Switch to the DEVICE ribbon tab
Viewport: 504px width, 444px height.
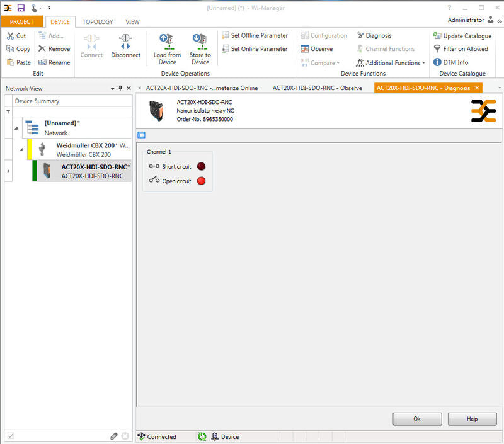pos(60,21)
